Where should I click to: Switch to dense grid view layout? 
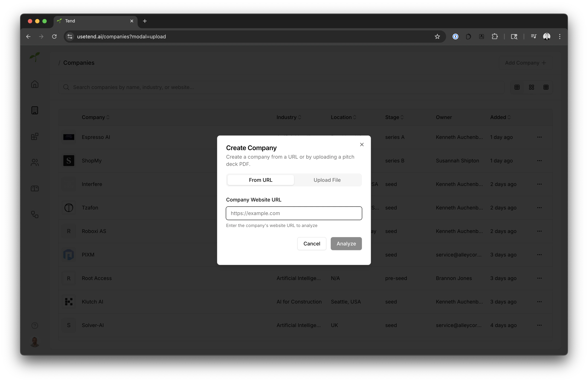click(x=546, y=87)
